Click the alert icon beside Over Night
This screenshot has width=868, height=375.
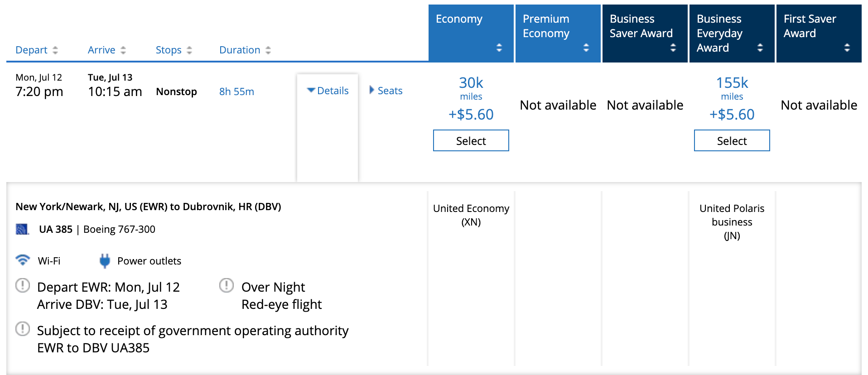[x=227, y=286]
